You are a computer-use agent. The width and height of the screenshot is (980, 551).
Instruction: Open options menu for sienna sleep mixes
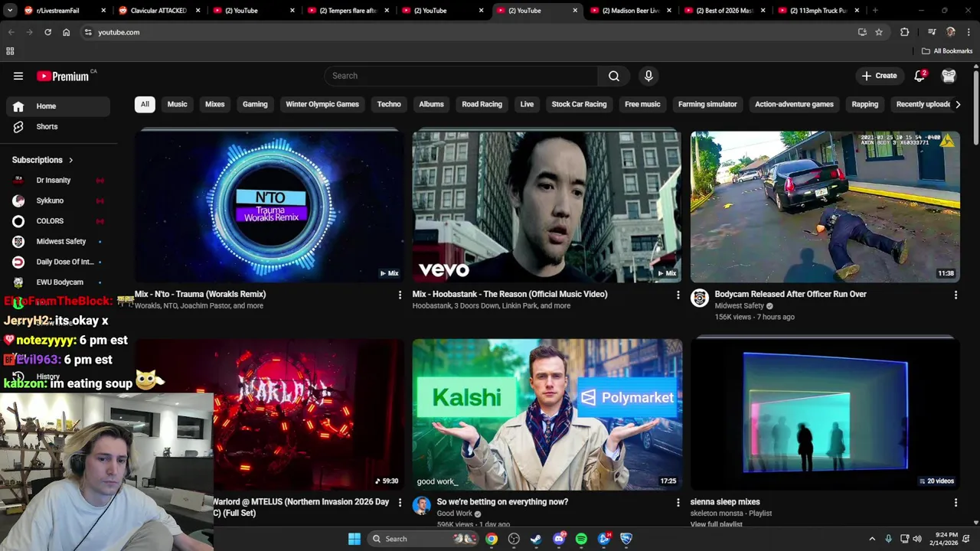955,503
